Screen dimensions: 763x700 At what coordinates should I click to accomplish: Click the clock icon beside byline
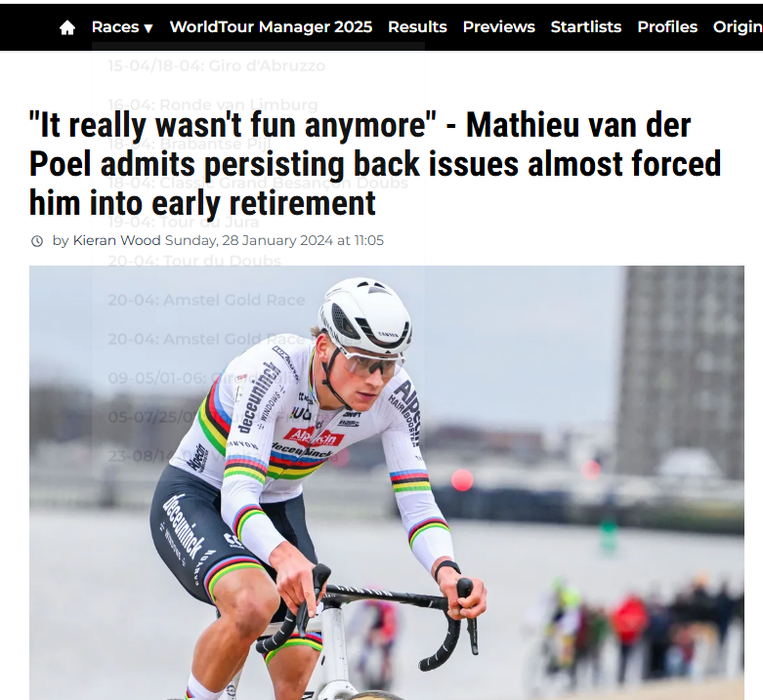pyautogui.click(x=37, y=241)
